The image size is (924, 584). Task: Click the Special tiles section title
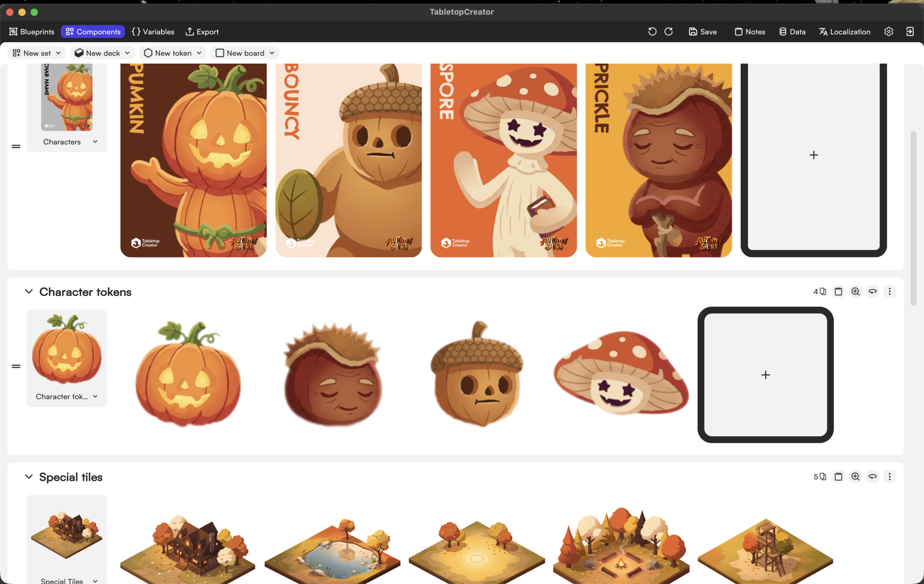pyautogui.click(x=71, y=477)
